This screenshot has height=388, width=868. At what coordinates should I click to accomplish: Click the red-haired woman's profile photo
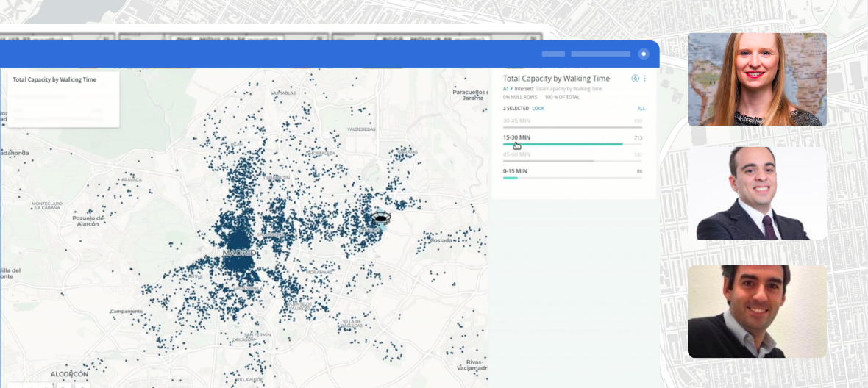[x=757, y=79]
